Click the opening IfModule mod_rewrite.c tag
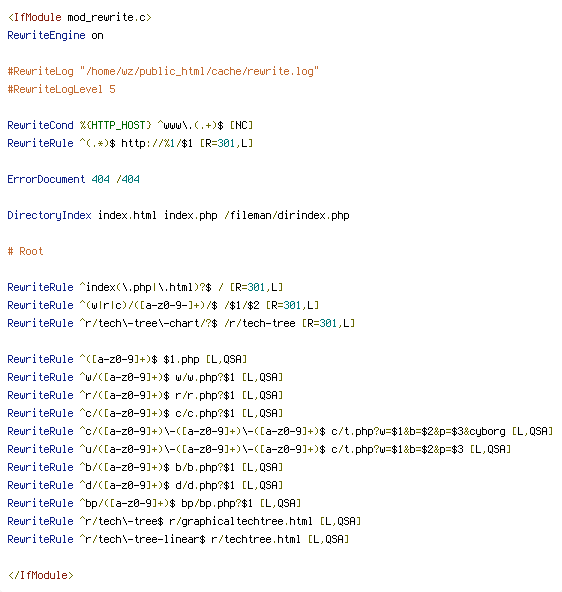This screenshot has height=592, width=562. [80, 17]
